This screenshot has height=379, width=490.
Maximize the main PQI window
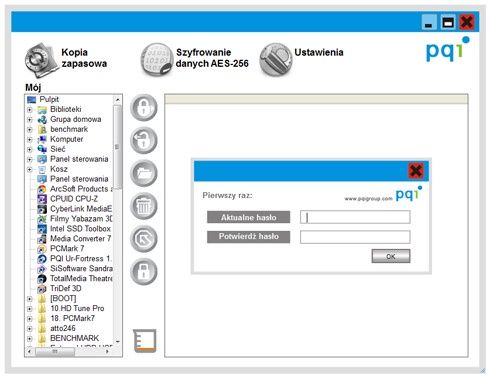(448, 23)
